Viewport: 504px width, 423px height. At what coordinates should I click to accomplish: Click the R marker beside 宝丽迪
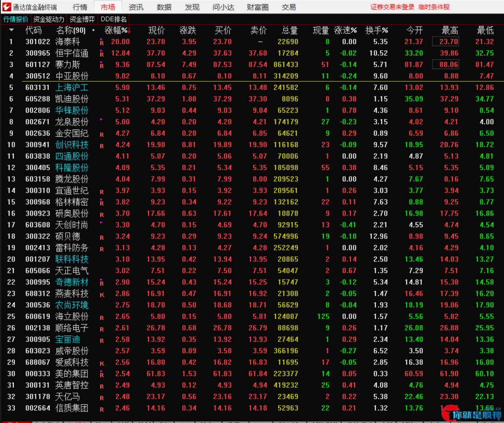102,341
